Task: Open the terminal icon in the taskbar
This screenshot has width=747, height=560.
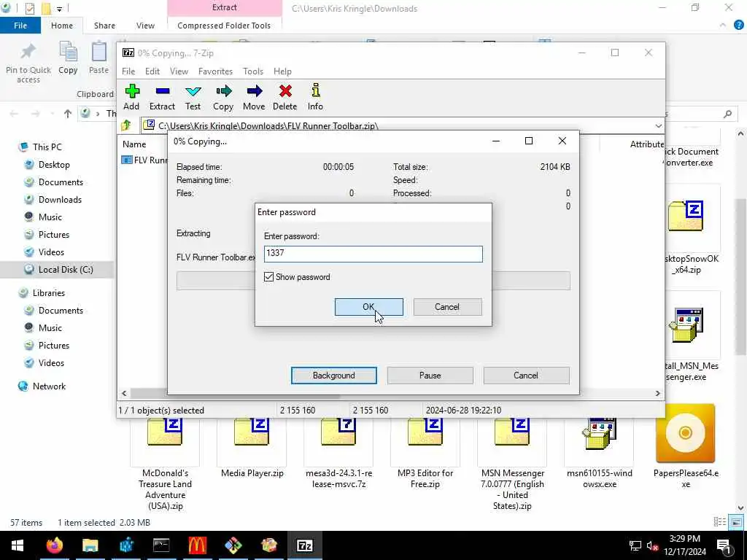Action: pos(161,545)
